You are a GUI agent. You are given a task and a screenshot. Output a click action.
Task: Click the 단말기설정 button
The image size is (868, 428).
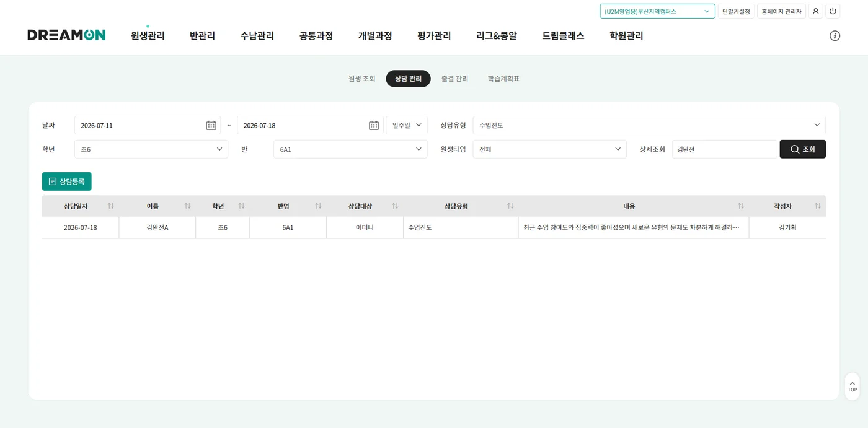click(736, 11)
